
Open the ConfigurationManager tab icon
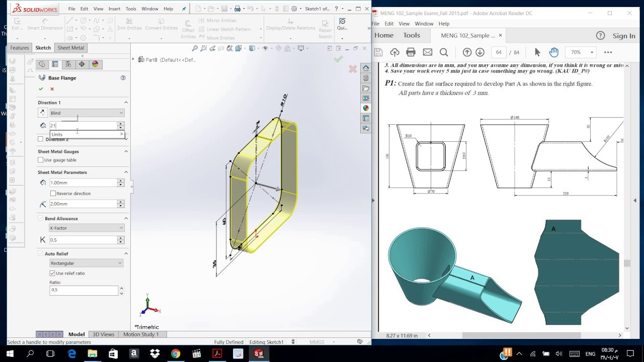click(x=68, y=64)
